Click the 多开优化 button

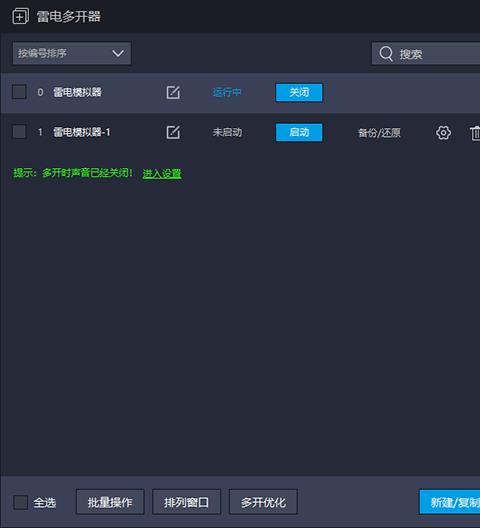[x=263, y=502]
